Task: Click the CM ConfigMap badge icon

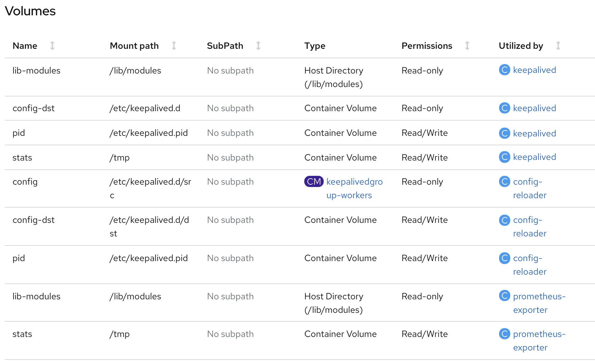Action: (x=314, y=182)
